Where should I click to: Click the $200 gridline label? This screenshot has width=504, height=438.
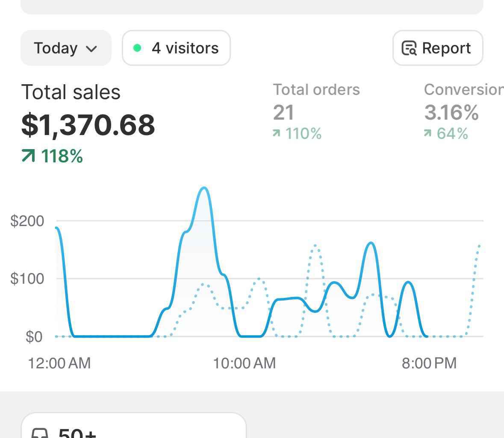[x=27, y=221]
